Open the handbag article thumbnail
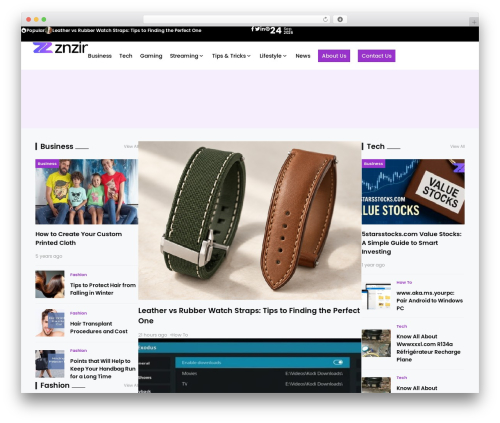 50,364
